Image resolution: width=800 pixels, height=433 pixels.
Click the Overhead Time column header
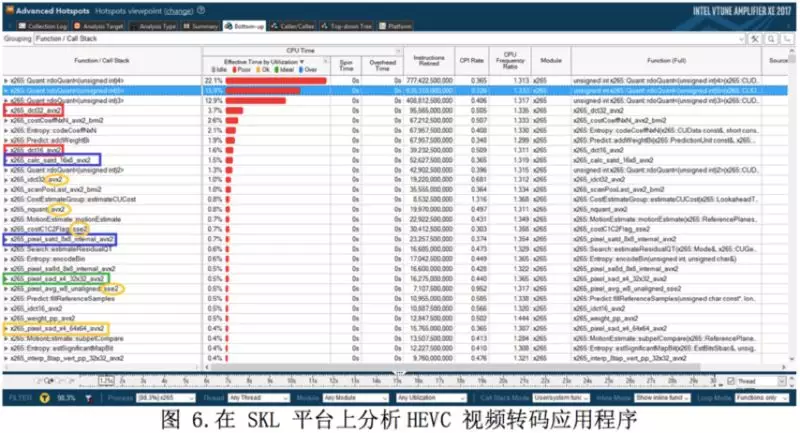(382, 65)
